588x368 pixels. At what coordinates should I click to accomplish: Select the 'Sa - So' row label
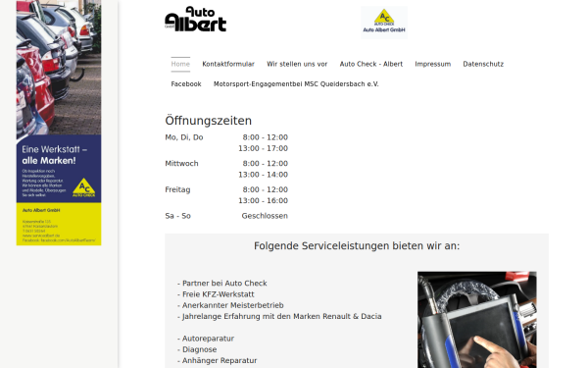177,216
